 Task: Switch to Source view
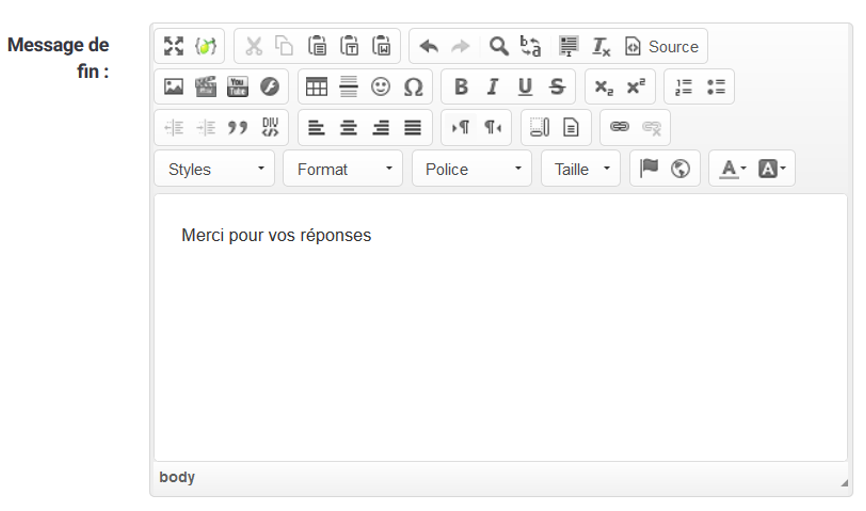662,46
